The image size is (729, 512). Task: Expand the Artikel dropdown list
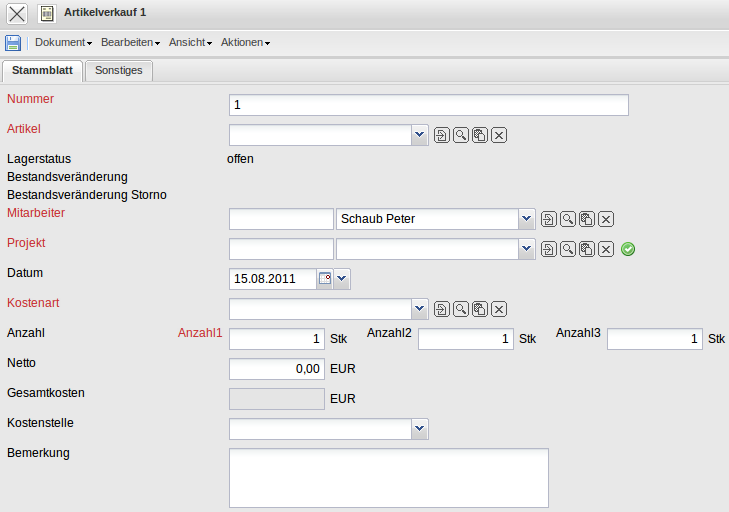420,135
